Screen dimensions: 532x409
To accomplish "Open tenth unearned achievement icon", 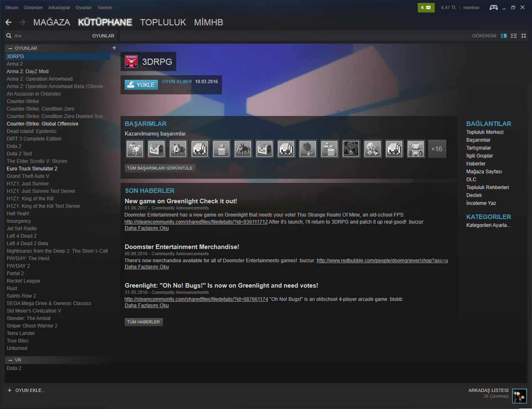I will (x=329, y=149).
